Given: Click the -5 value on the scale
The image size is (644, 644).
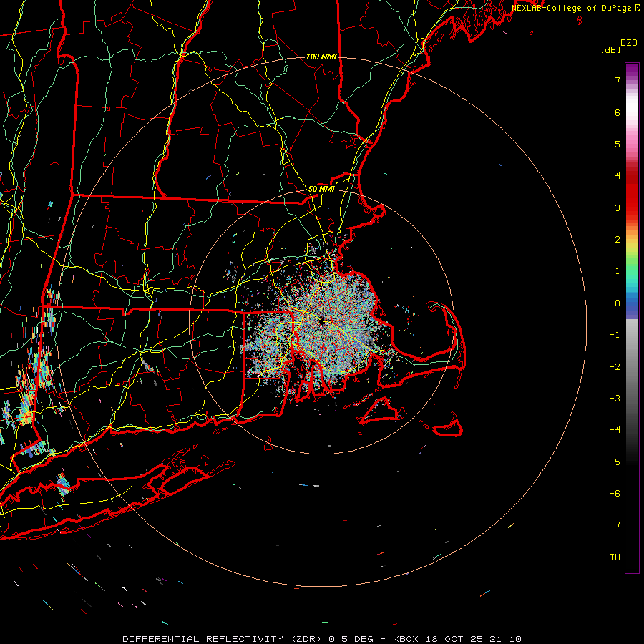Looking at the screenshot, I should point(615,462).
